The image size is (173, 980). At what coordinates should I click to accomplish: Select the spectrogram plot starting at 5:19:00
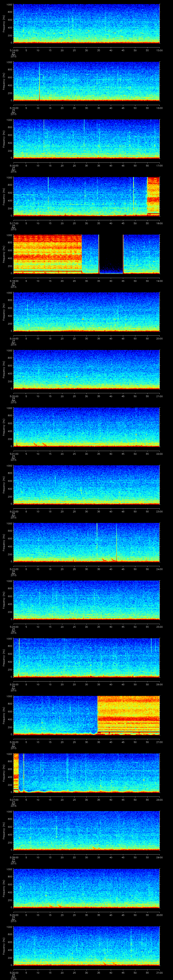click(x=86, y=312)
